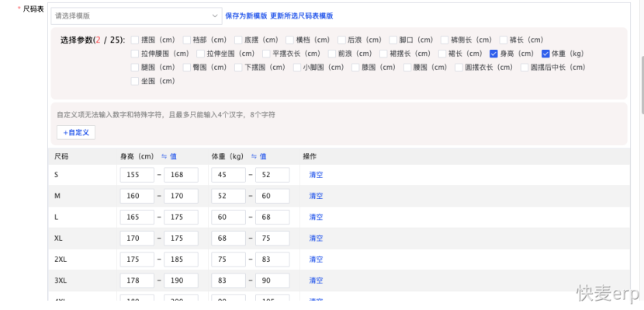Toggle 身高 column range/value switch

[169, 157]
